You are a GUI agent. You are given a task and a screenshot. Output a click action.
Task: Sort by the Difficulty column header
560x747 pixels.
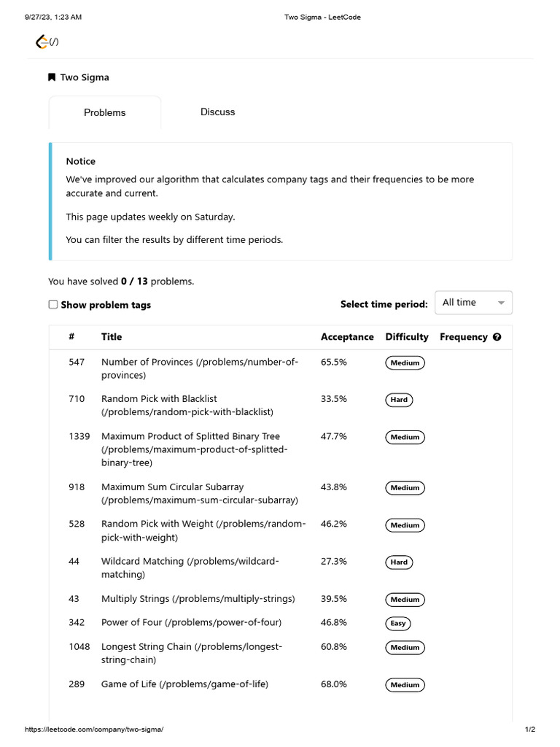pyautogui.click(x=407, y=337)
